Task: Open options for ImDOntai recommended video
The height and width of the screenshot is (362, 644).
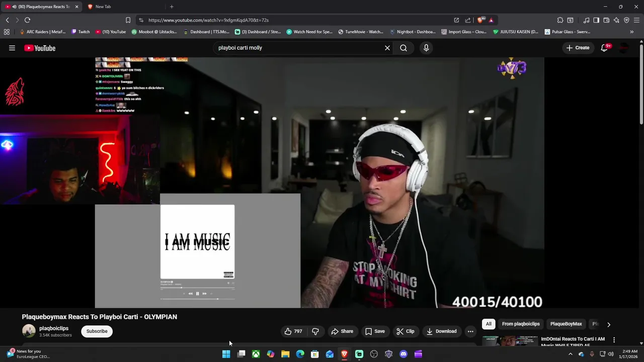Action: coord(614,340)
